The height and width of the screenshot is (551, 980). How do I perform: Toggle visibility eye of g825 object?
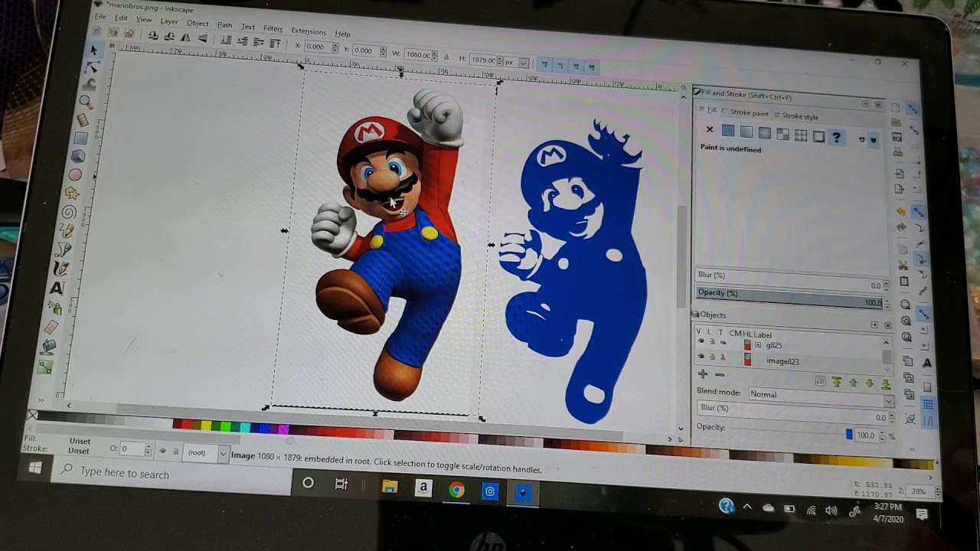pyautogui.click(x=701, y=342)
